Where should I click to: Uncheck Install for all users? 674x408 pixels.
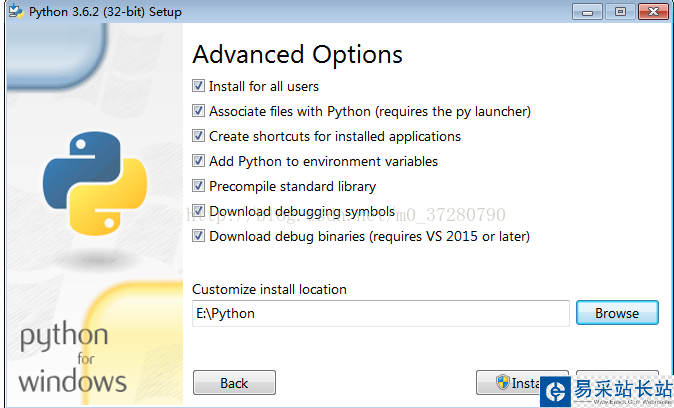[x=198, y=86]
